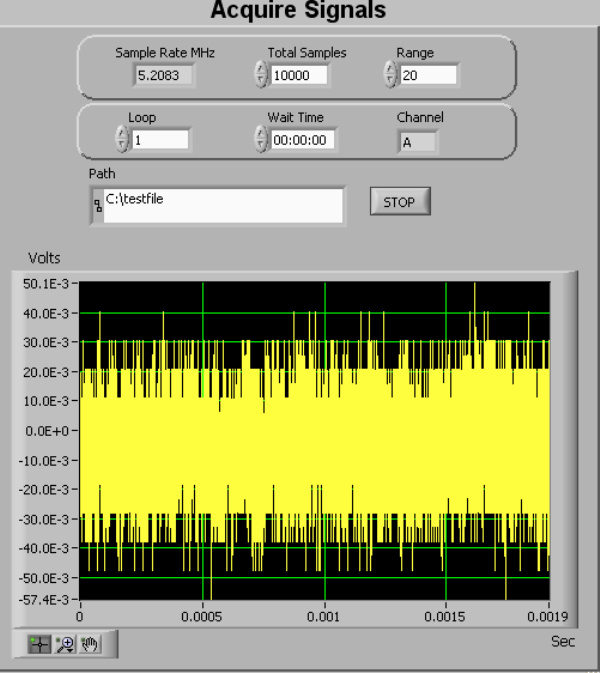Click the -30.0E-3 y-axis label
Image resolution: width=600 pixels, height=673 pixels.
43,519
